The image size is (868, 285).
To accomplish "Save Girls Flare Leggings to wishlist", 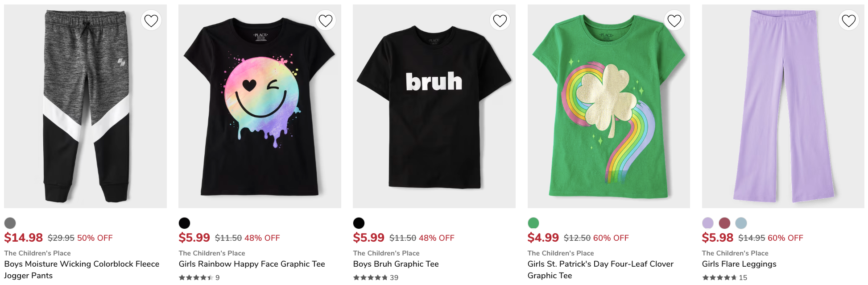I will [x=849, y=21].
